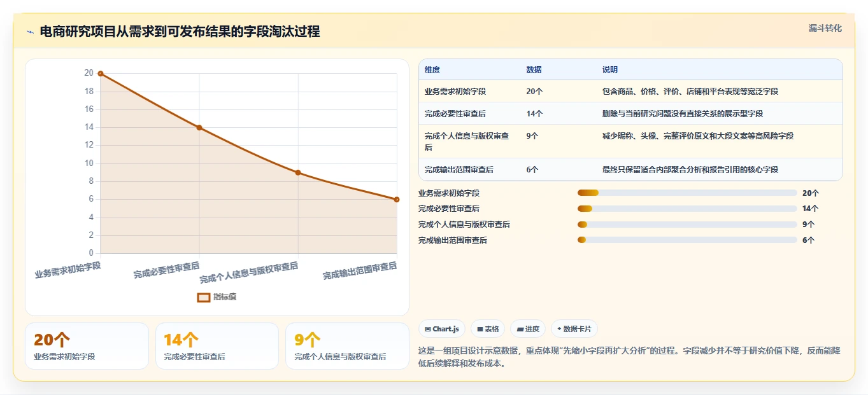Screen dimensions: 868x395
Task: Click the 数据卡片 tag chip
Action: point(574,329)
